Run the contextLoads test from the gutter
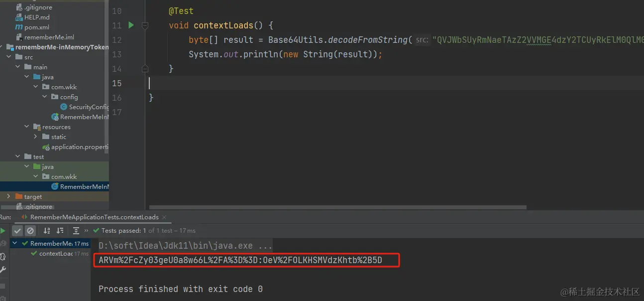Image resolution: width=644 pixels, height=301 pixels. (x=131, y=25)
